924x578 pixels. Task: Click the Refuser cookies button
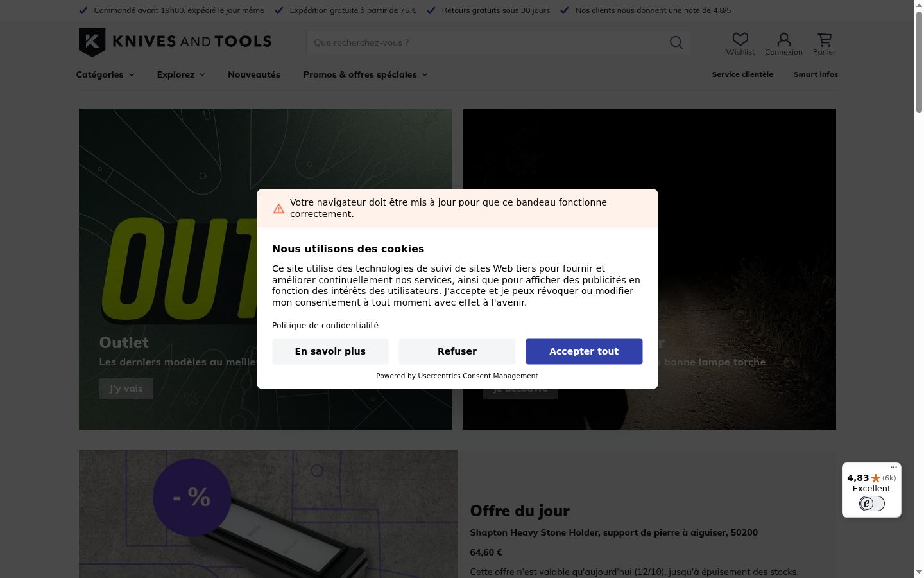(x=457, y=351)
